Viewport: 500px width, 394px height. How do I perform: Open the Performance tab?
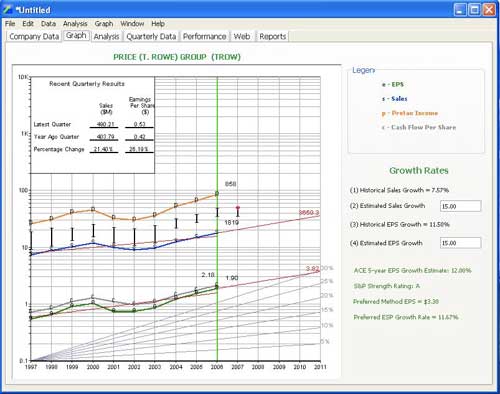pos(204,36)
